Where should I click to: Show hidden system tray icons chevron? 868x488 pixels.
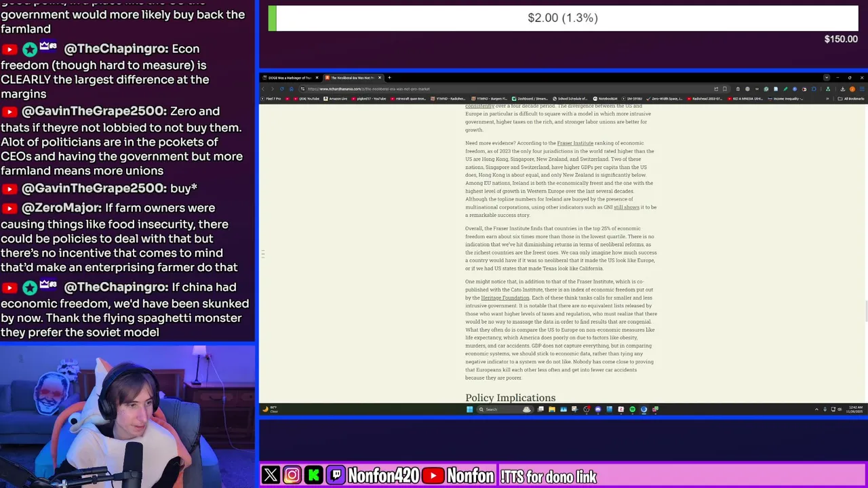[x=816, y=409]
